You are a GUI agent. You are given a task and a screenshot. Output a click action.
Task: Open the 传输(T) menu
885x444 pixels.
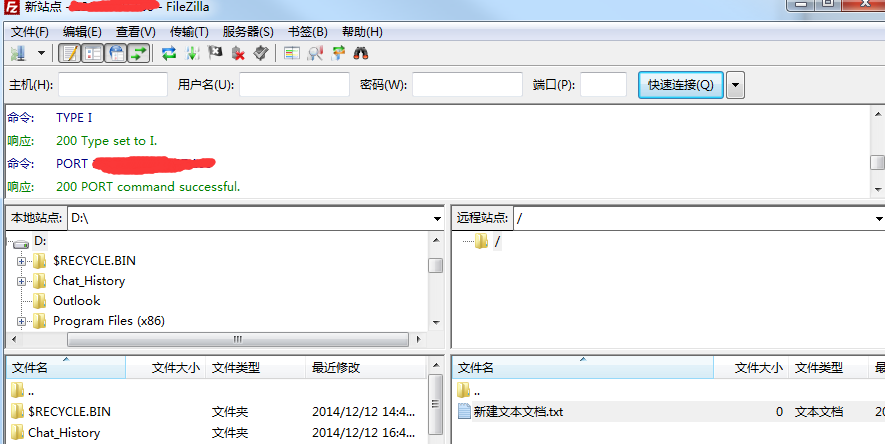tap(189, 32)
